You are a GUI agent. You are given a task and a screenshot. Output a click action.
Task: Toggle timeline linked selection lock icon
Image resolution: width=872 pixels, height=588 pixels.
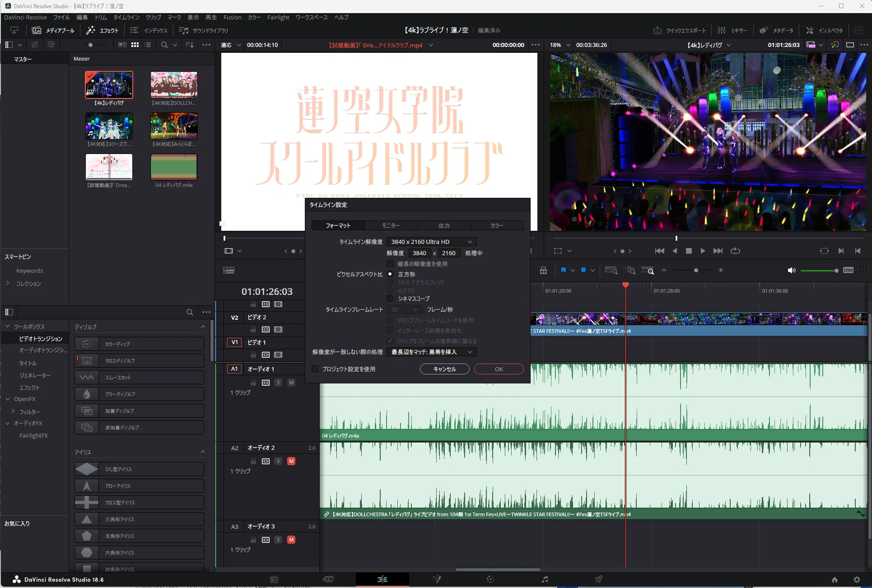click(543, 270)
